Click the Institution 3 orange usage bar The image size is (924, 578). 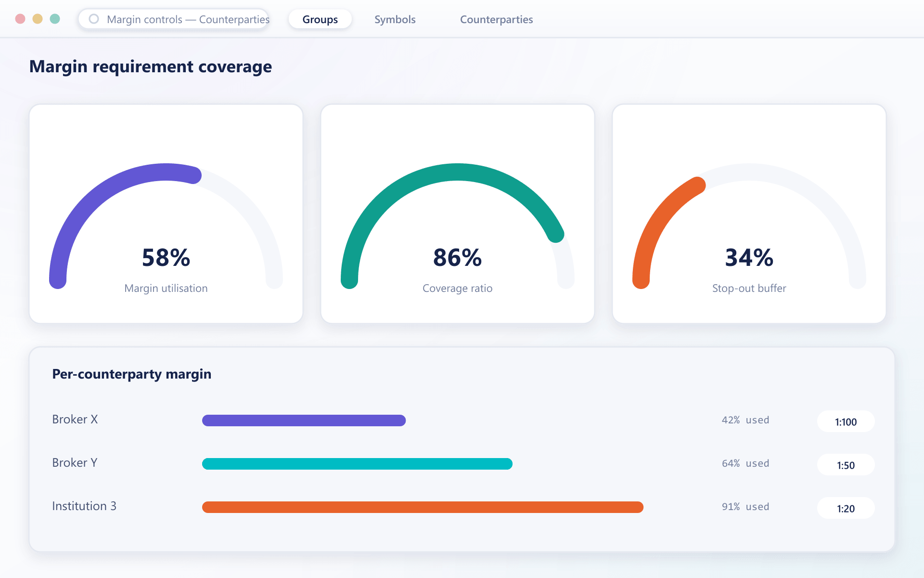click(x=423, y=507)
